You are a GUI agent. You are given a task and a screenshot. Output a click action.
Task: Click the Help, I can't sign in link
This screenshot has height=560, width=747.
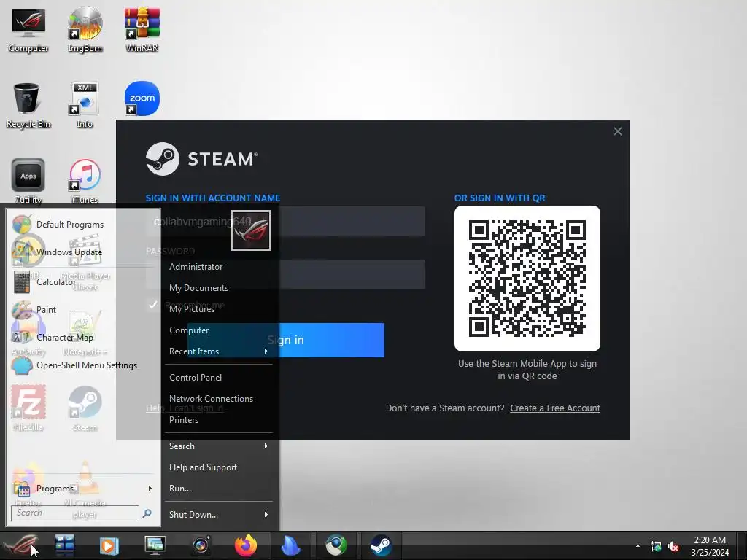click(x=185, y=408)
